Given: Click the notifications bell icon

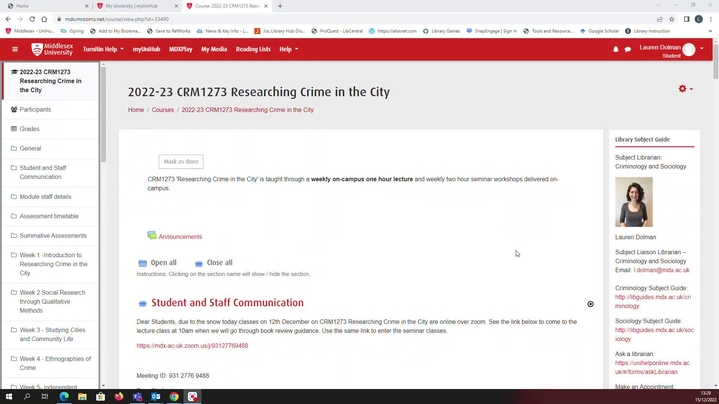Looking at the screenshot, I should click(x=615, y=49).
